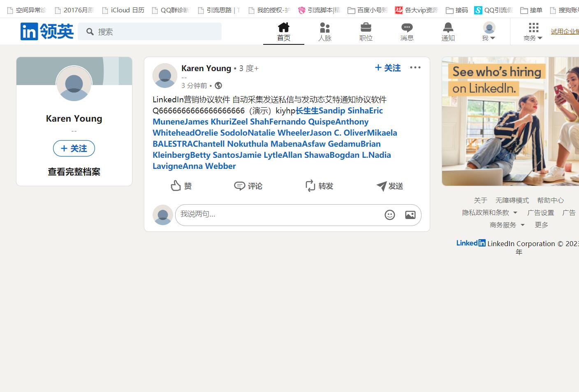
Task: Go to the 首页 home tab
Action: tap(283, 32)
